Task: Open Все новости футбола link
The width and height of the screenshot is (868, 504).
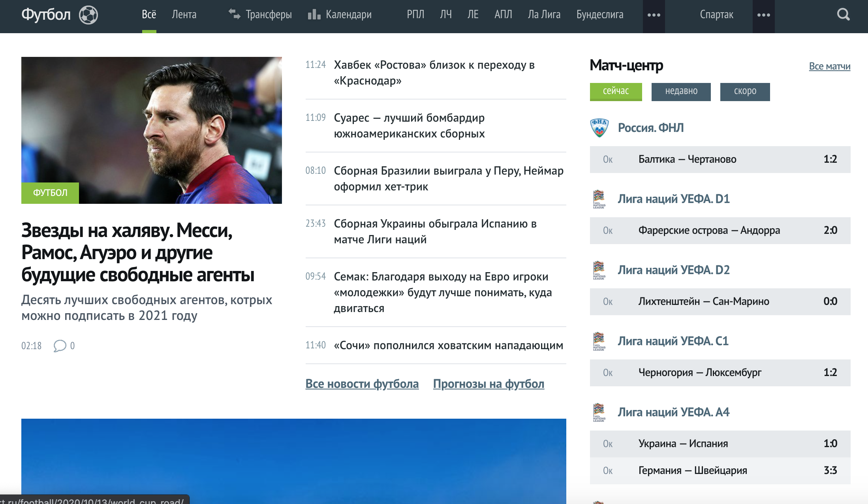Action: pyautogui.click(x=362, y=384)
